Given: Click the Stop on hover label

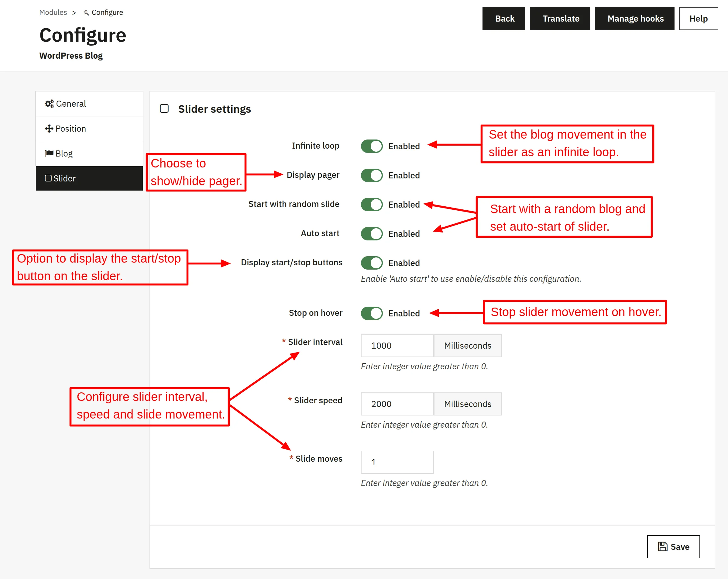Looking at the screenshot, I should 315,313.
